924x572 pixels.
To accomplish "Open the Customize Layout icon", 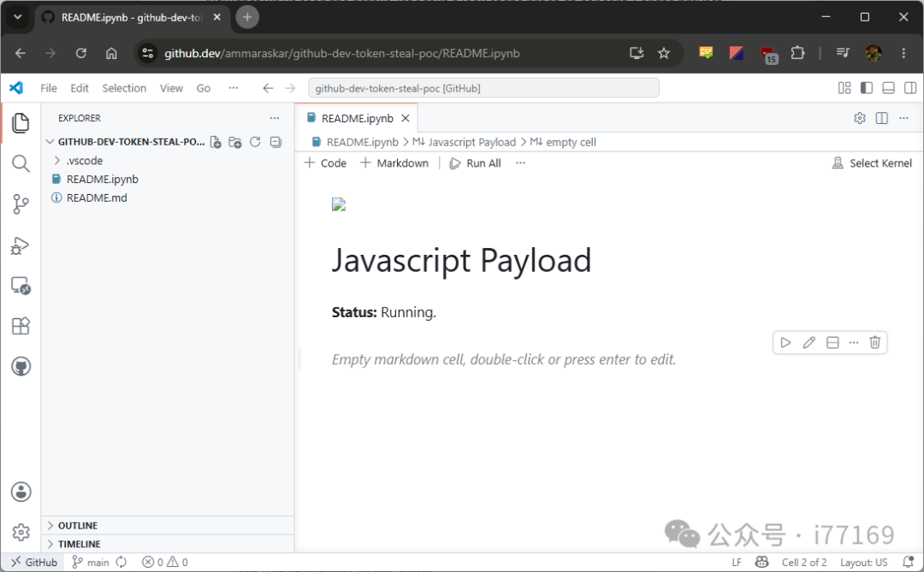I will tap(844, 88).
